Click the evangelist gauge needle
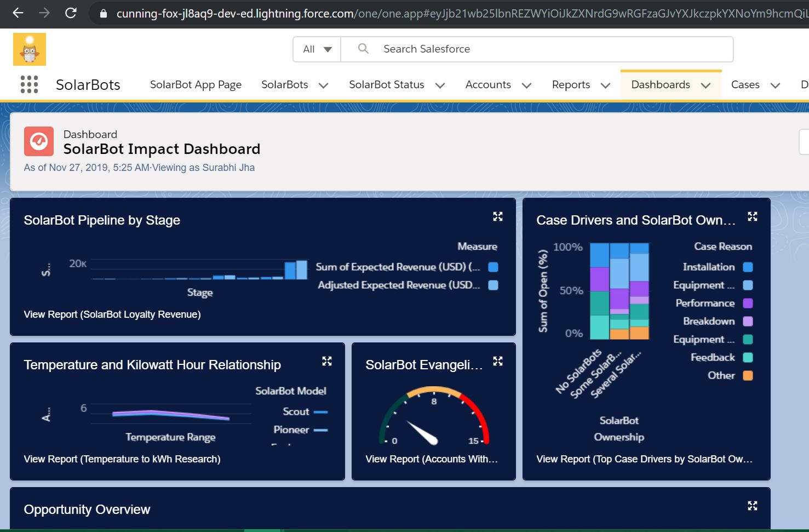 422,433
